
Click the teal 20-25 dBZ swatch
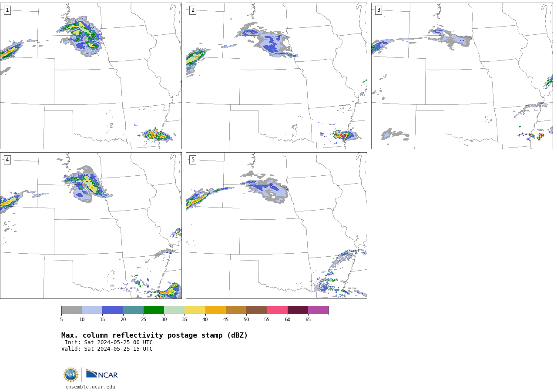tap(133, 310)
